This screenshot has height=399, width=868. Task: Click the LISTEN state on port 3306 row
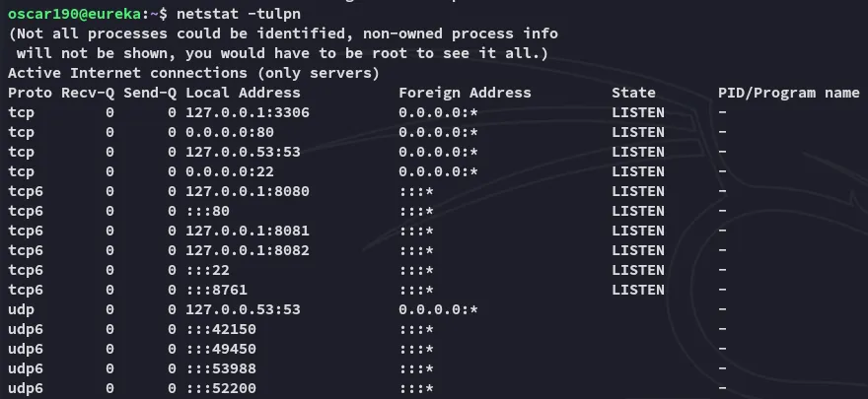tap(637, 112)
